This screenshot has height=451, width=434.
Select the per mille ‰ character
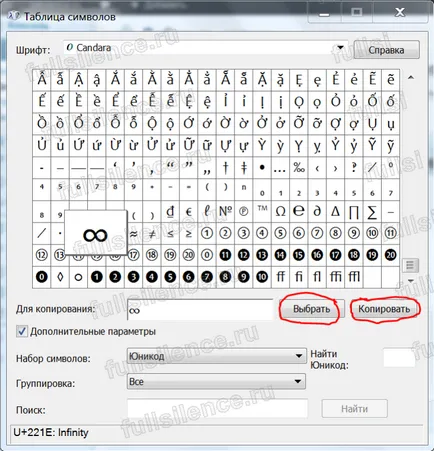(299, 168)
